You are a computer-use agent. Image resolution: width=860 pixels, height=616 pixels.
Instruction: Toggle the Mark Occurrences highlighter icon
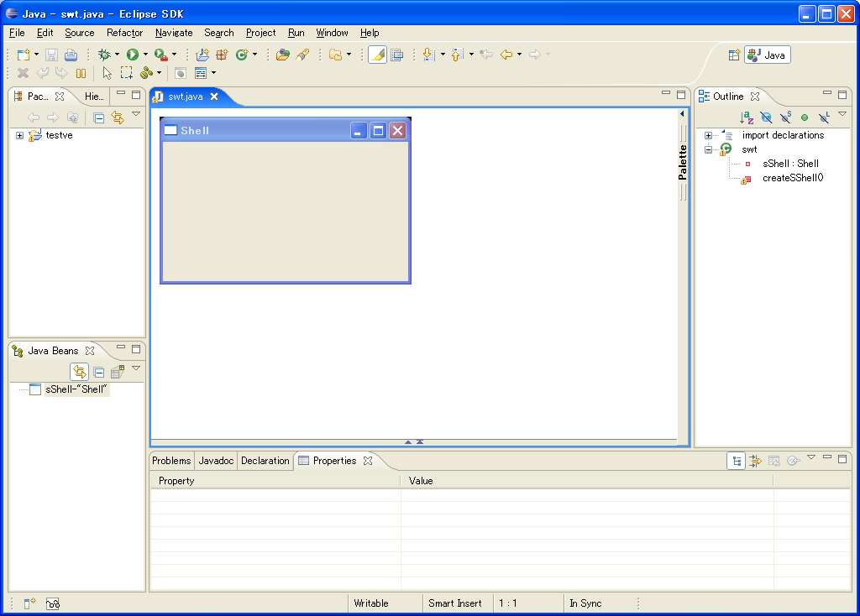(x=377, y=55)
